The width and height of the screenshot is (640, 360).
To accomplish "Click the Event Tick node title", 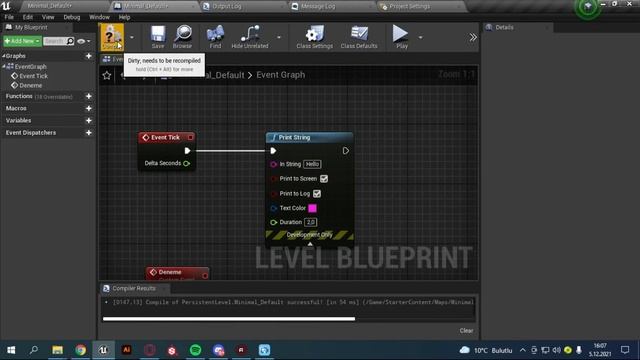I will point(165,138).
